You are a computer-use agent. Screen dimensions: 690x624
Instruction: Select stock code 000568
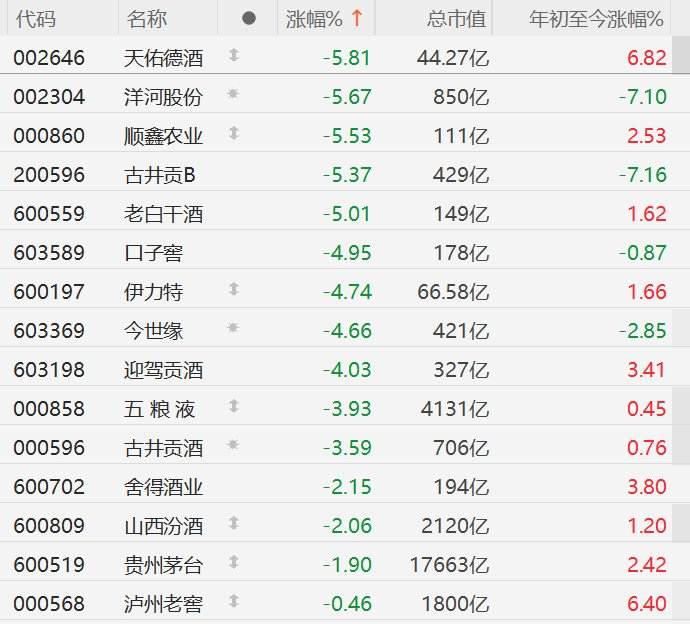[49, 603]
